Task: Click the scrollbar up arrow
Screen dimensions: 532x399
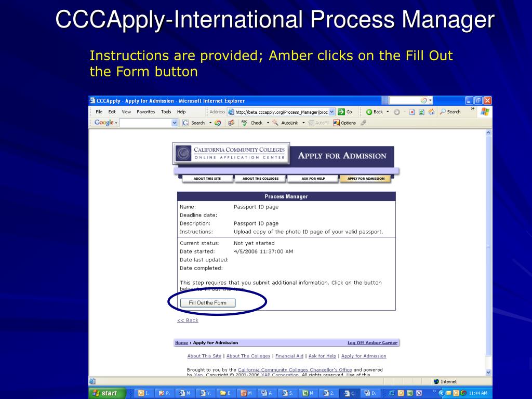Action: pyautogui.click(x=488, y=132)
